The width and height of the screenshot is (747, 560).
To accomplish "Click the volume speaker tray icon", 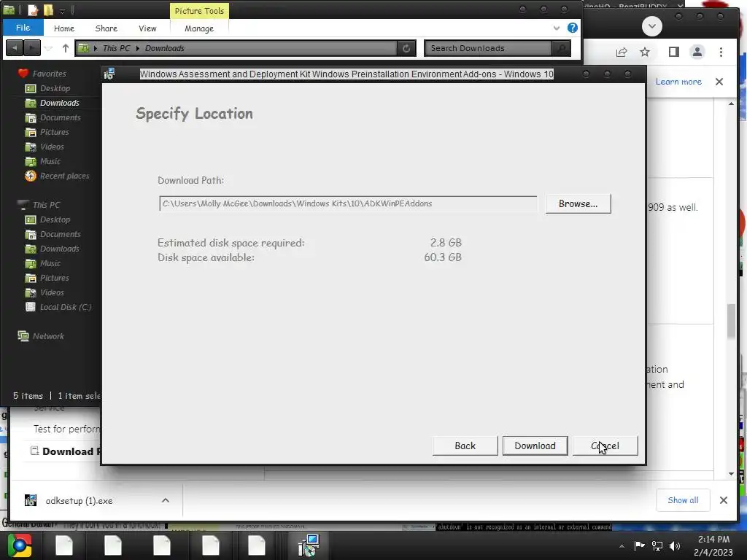I will pos(675,545).
